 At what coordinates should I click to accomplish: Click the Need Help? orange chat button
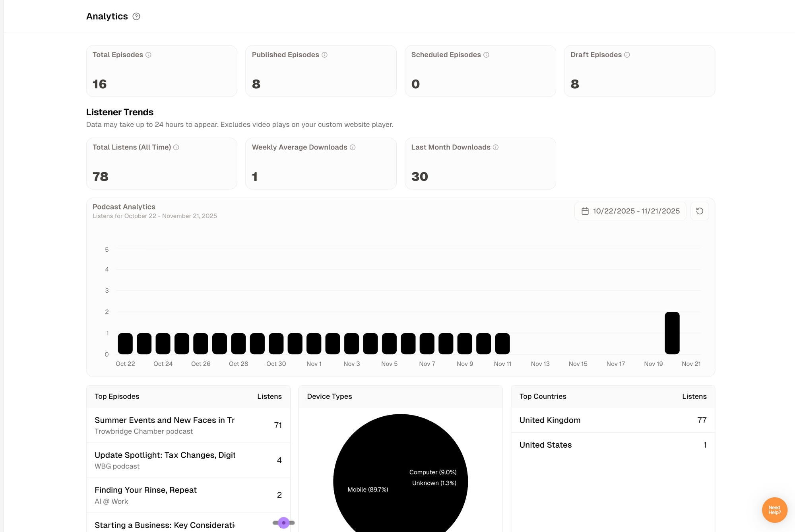pyautogui.click(x=774, y=510)
